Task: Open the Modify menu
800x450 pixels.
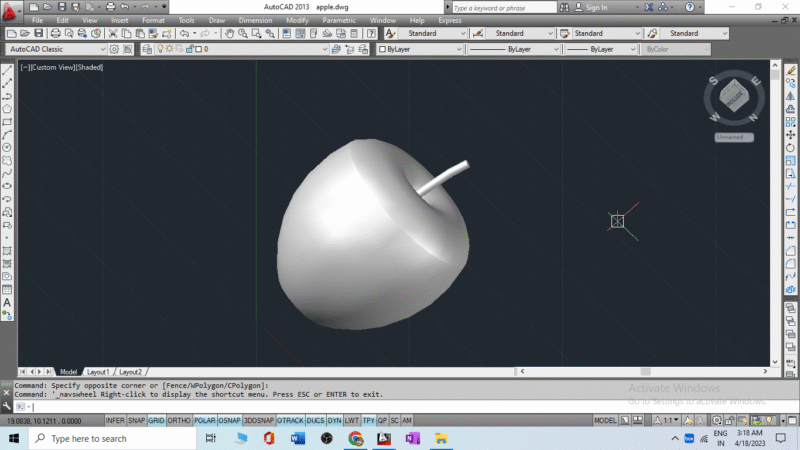Action: point(297,20)
